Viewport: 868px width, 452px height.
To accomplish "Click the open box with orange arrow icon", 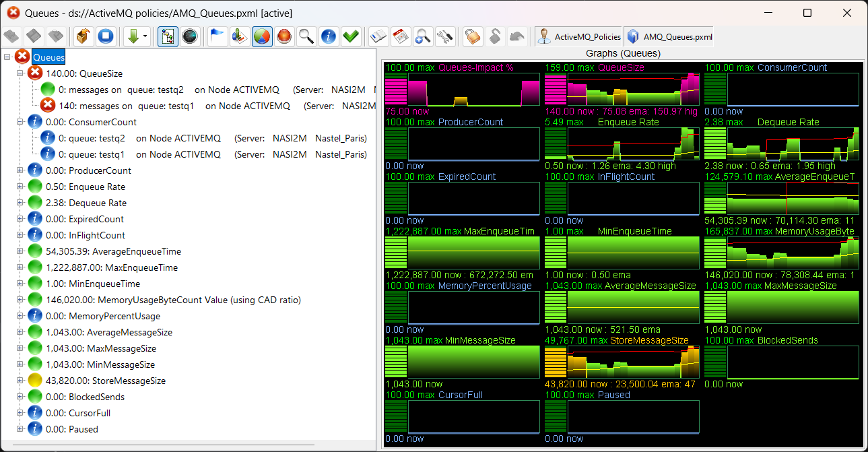I will point(84,36).
